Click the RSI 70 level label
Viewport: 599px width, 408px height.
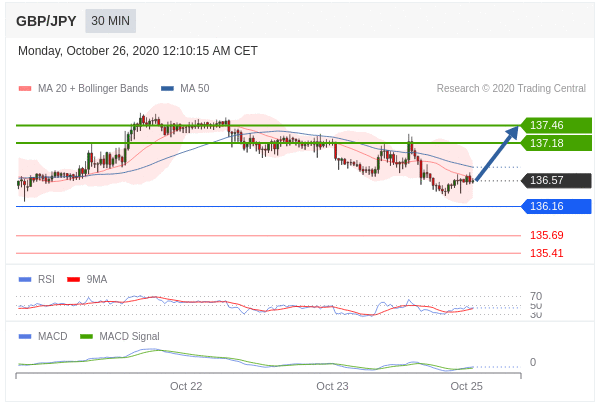(x=536, y=296)
